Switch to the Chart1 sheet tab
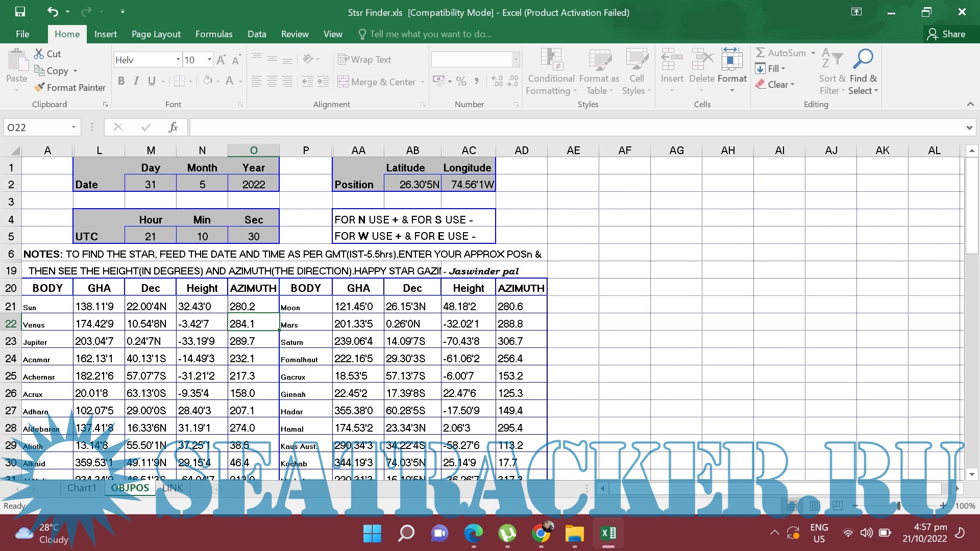This screenshot has height=551, width=980. (82, 488)
